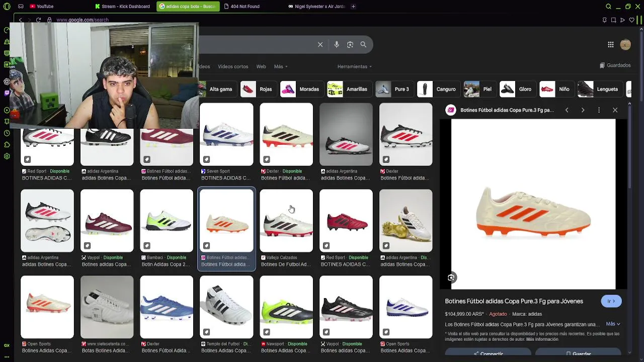Click the pin icon in browser toolbar
Image resolution: width=644 pixels, height=362 pixels.
[x=604, y=20]
